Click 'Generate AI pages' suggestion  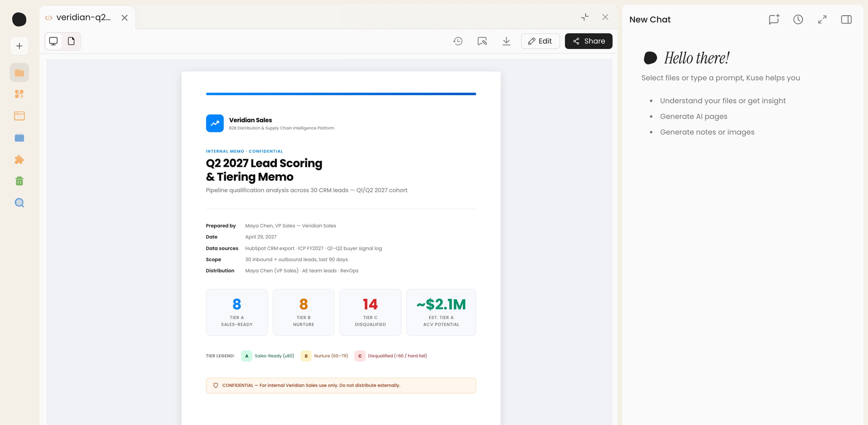pyautogui.click(x=694, y=116)
